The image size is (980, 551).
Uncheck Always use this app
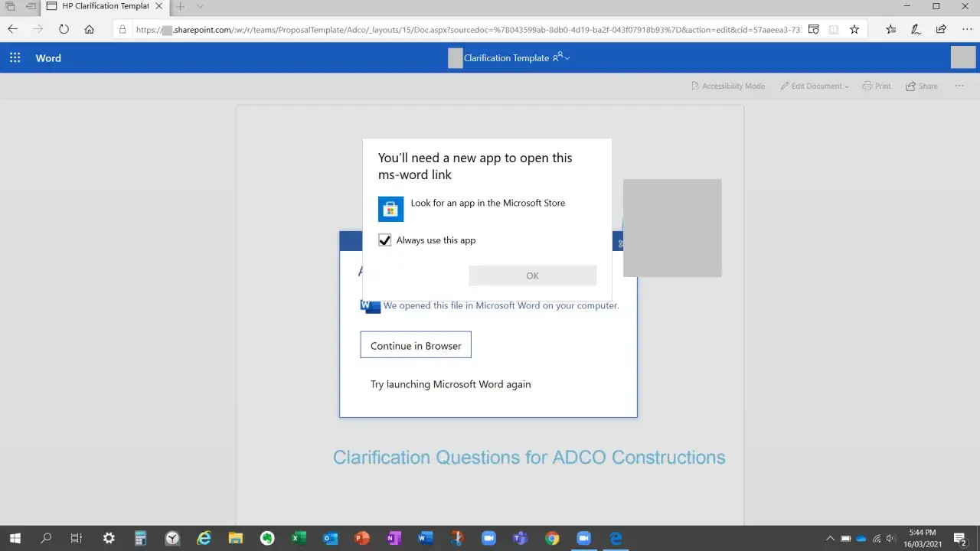(x=385, y=240)
